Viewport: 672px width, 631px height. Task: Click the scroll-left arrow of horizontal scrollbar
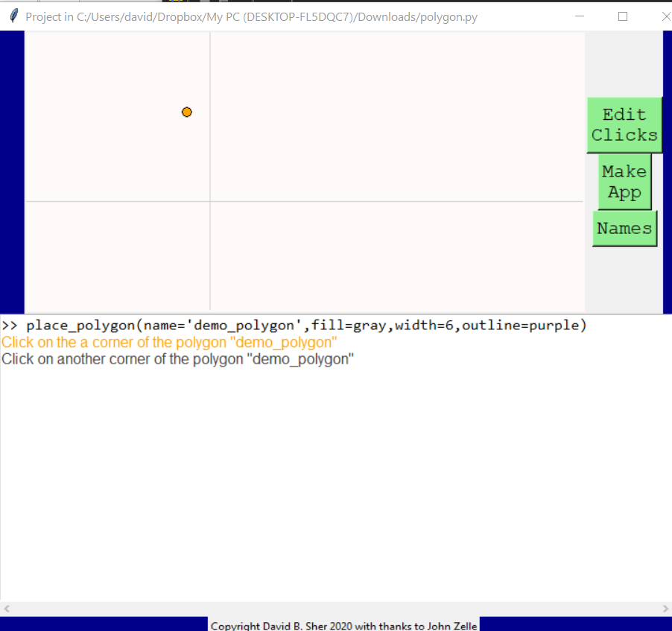[x=7, y=609]
